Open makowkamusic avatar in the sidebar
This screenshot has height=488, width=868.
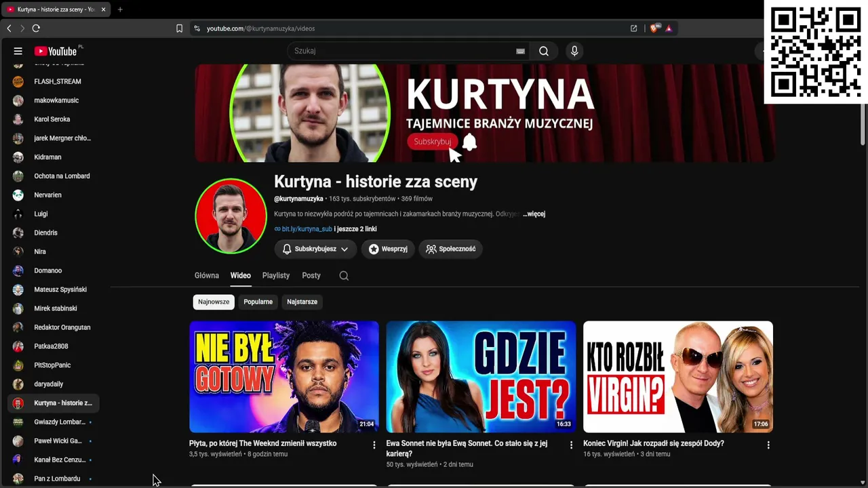(18, 100)
